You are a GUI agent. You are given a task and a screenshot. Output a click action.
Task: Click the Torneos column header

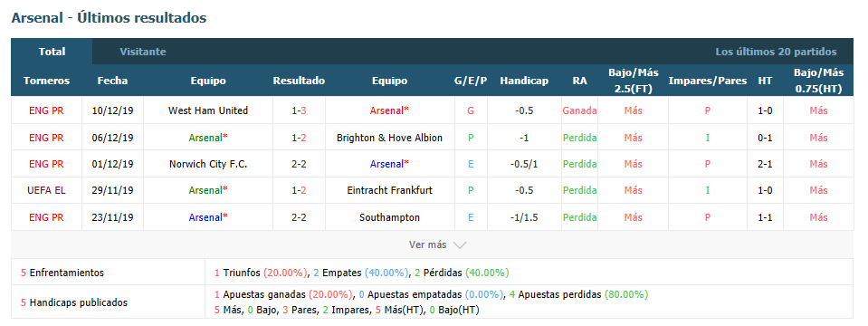46,81
